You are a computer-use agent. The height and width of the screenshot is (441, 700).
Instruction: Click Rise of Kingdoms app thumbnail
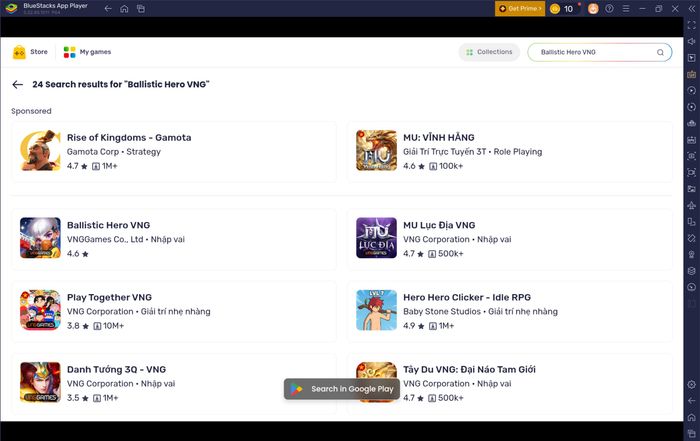tap(40, 150)
